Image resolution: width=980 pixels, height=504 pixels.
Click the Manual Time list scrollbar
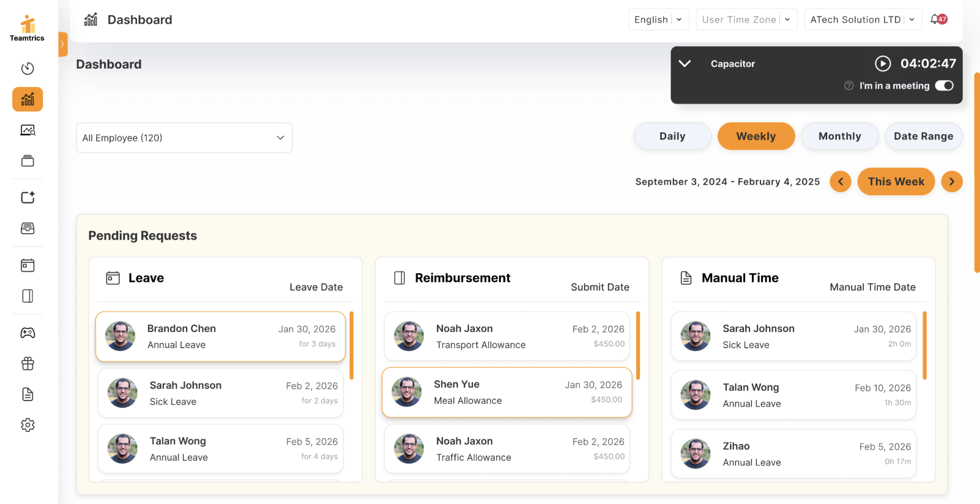pyautogui.click(x=924, y=346)
